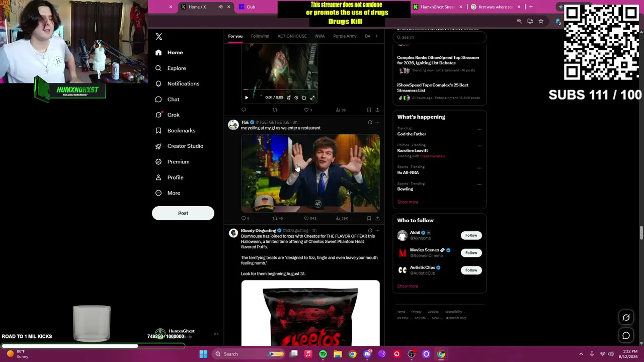
Task: Open Spotify from the taskbar
Action: [323, 354]
